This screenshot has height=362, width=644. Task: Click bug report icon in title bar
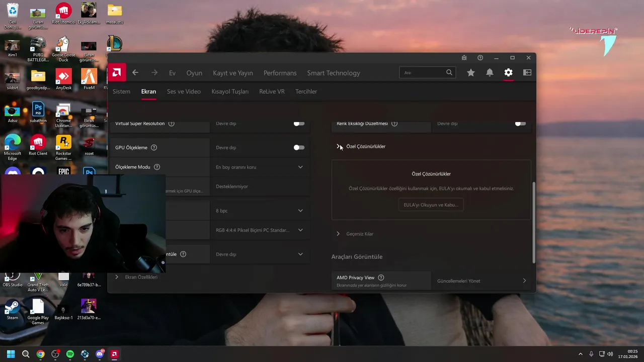pyautogui.click(x=464, y=58)
